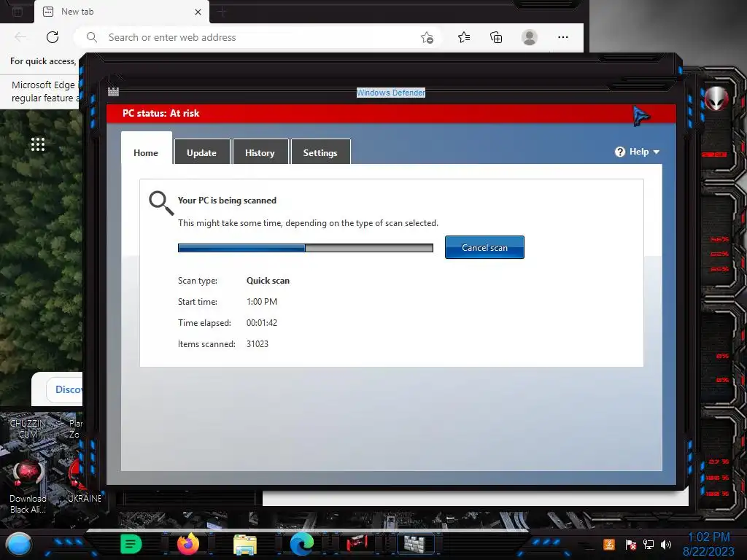Select the 'New tab' Edge tab
Viewport: 747px width, 560px height.
122,12
